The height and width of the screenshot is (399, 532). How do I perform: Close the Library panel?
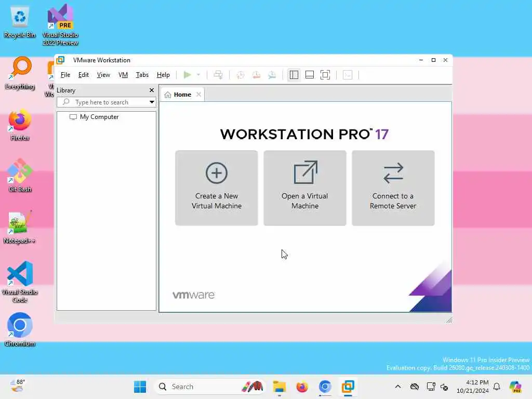pos(152,90)
